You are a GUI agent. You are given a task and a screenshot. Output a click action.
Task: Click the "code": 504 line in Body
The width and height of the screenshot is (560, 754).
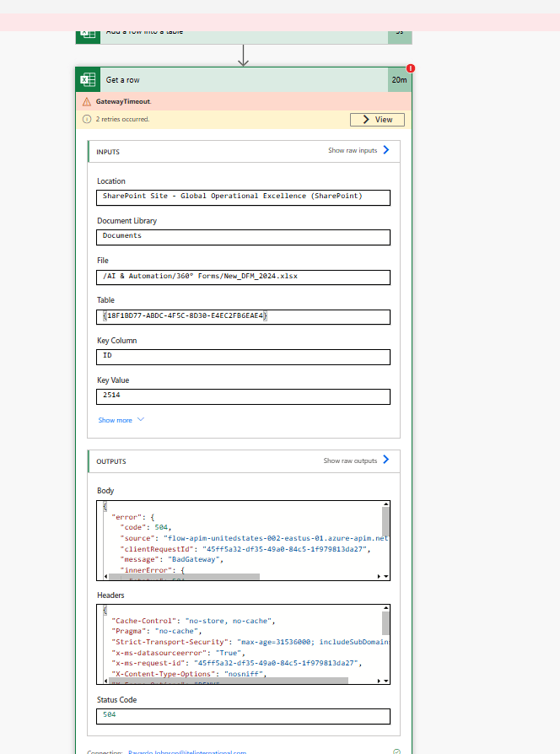[x=146, y=527]
